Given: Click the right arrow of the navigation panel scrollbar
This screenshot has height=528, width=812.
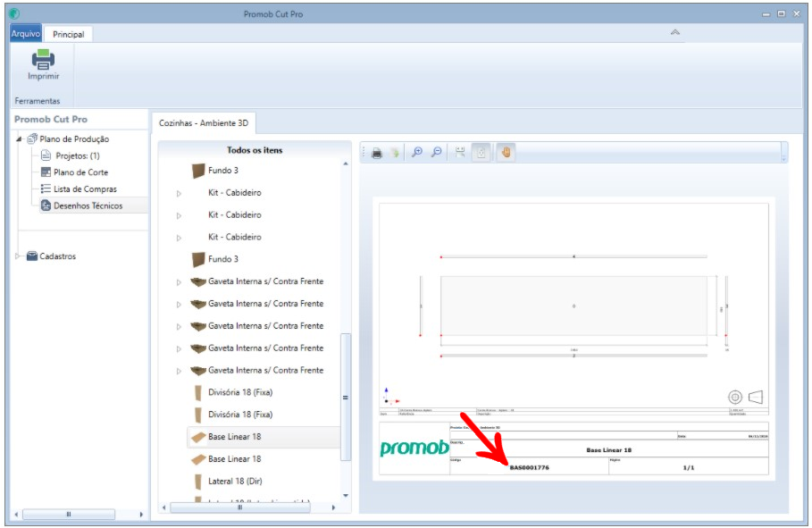Looking at the screenshot, I should click(x=141, y=515).
